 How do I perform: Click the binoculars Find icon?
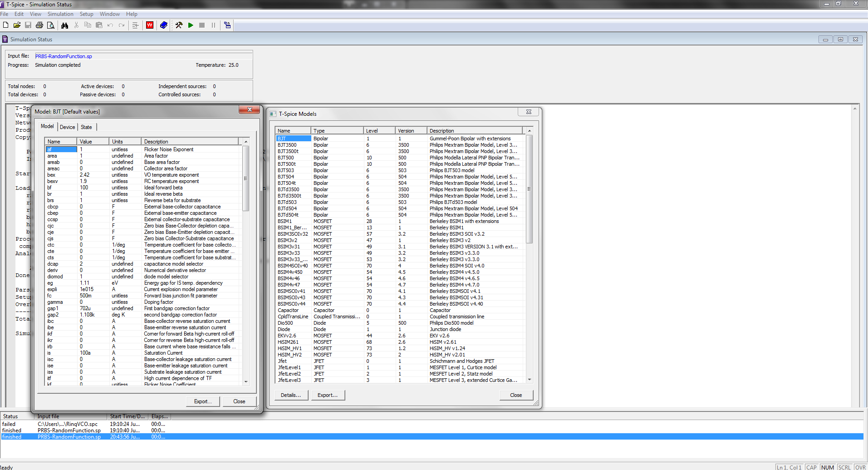coord(65,25)
